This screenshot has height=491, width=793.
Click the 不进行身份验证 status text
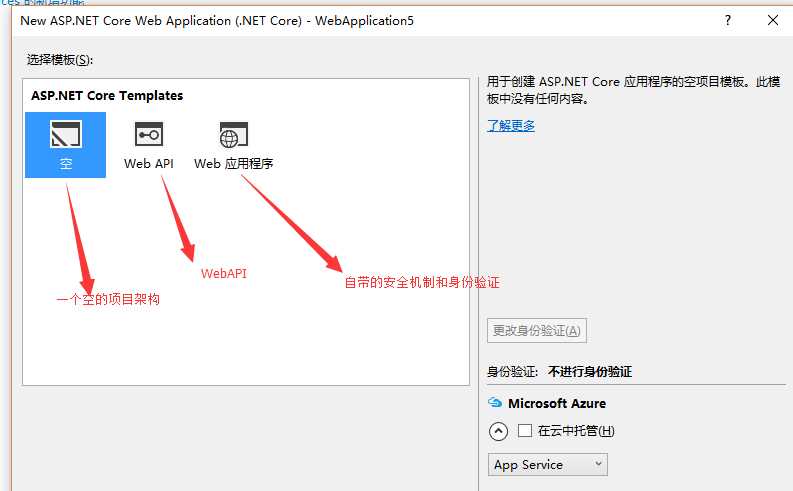click(x=590, y=372)
